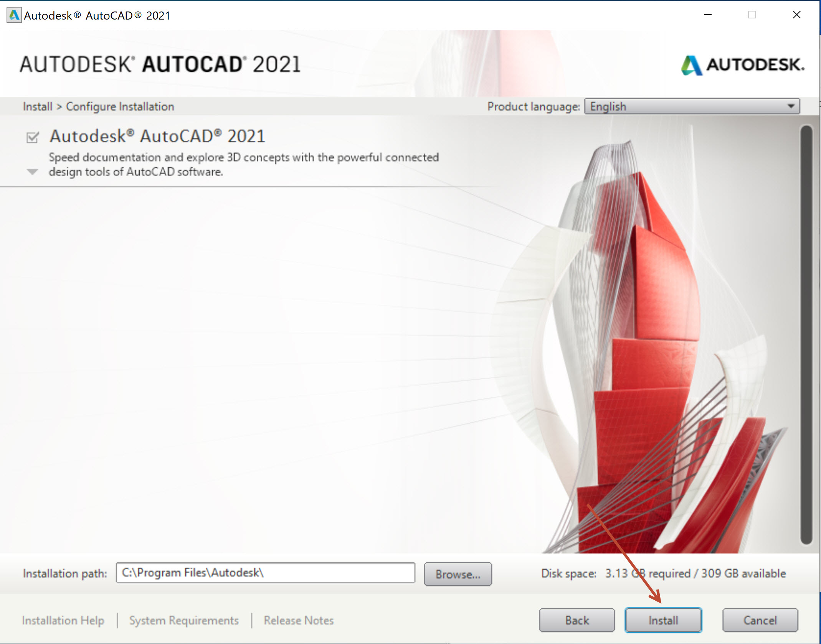Expand the AutoCAD 2021 details triangle
The width and height of the screenshot is (821, 644).
(x=32, y=171)
